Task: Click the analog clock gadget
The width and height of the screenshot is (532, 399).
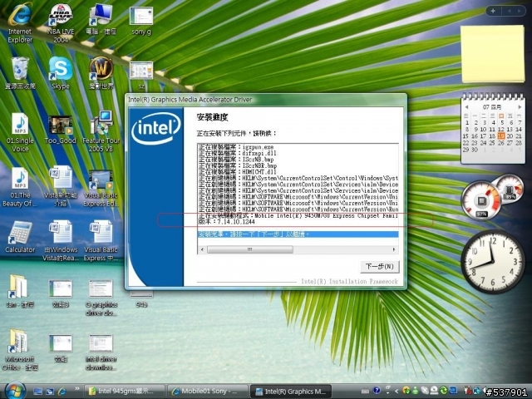Action: (493, 262)
